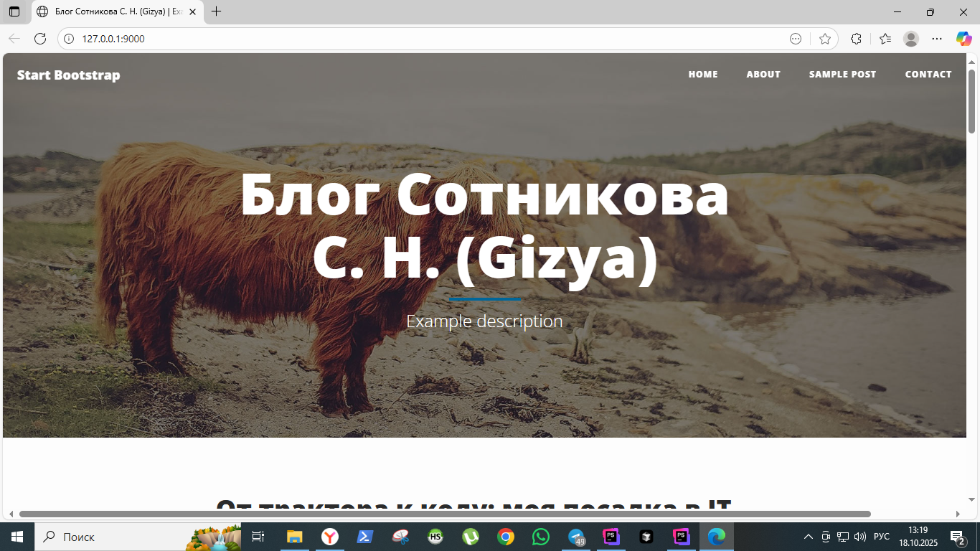The height and width of the screenshot is (551, 980).
Task: Show hidden system tray icons
Action: [809, 537]
